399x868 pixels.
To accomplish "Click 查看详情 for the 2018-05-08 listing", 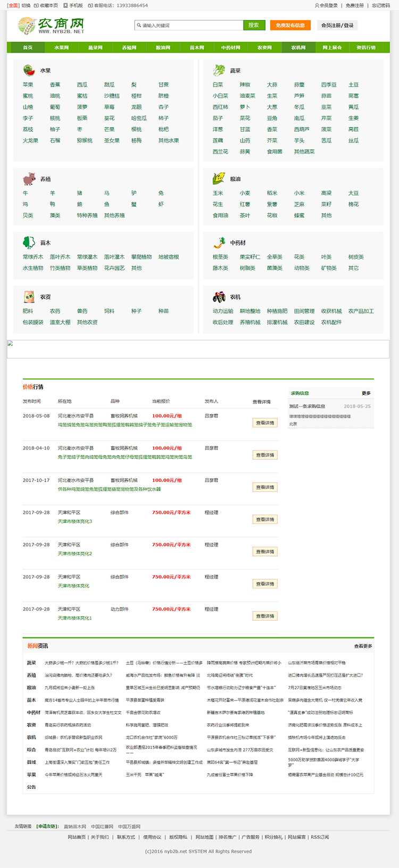I will (x=265, y=423).
